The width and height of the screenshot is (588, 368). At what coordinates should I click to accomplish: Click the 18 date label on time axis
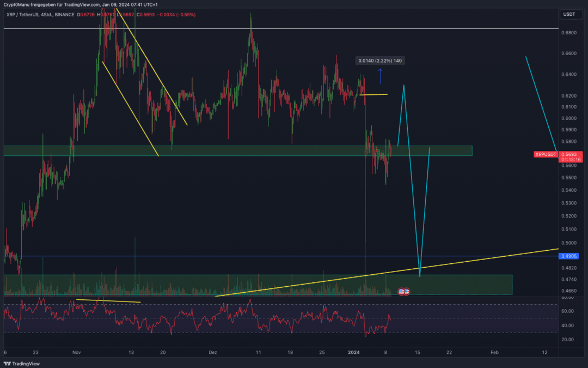pos(290,352)
